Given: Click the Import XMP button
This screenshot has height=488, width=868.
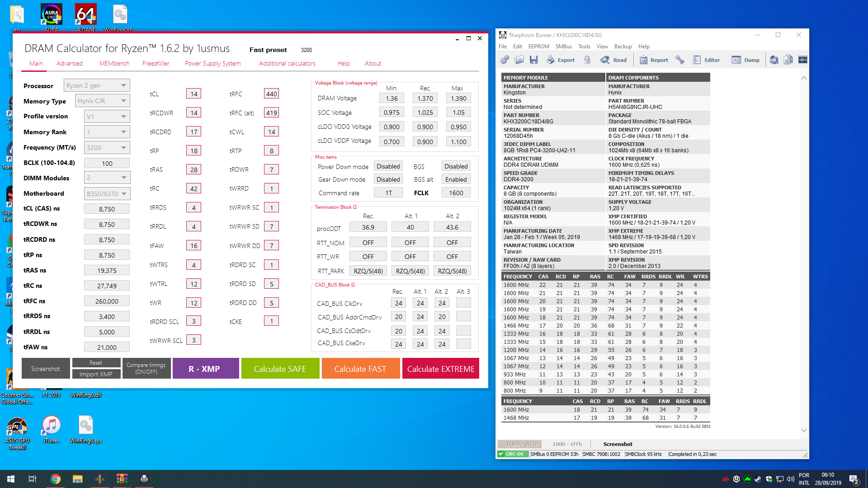Looking at the screenshot, I should click(x=96, y=374).
